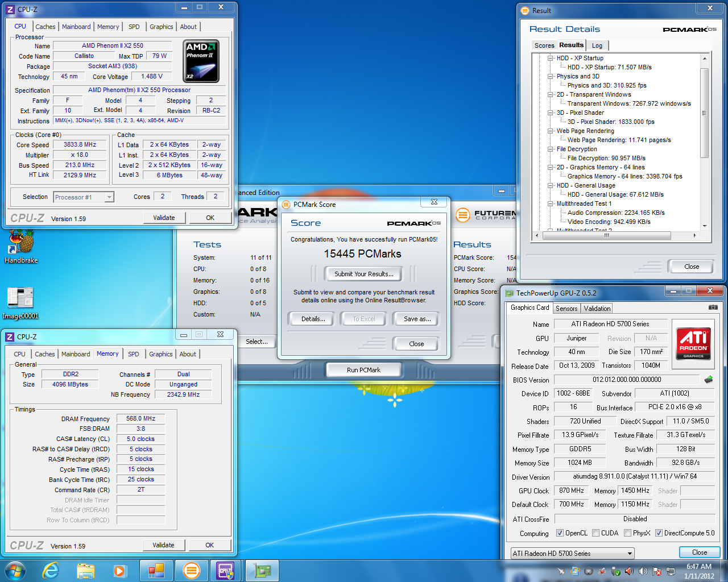The image size is (728, 582).
Task: Open the Log tab in Result window
Action: click(x=597, y=45)
